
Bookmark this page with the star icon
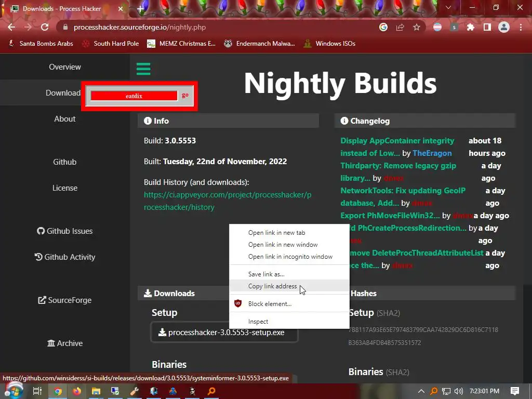417,27
